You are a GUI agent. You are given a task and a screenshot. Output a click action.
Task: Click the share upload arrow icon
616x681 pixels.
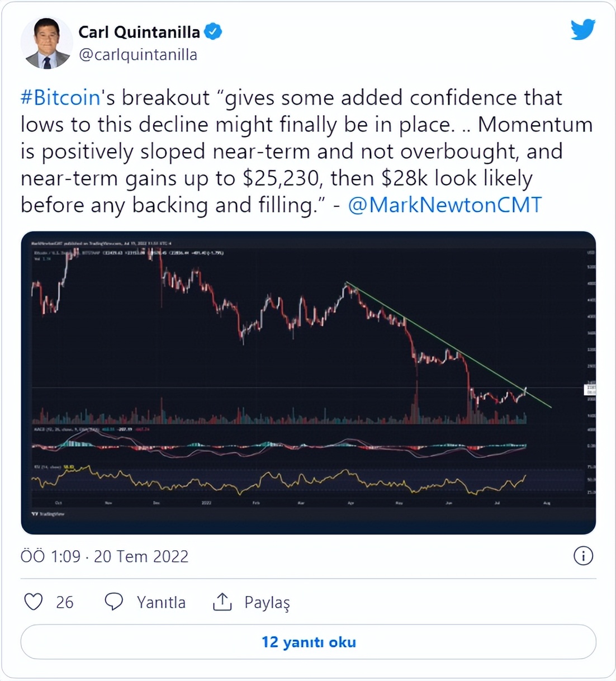coord(222,602)
